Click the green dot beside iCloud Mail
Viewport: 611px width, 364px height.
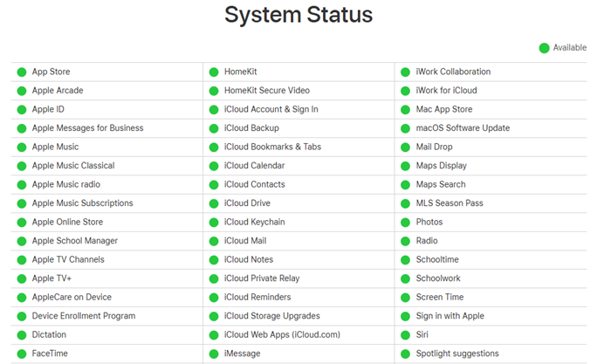[214, 241]
